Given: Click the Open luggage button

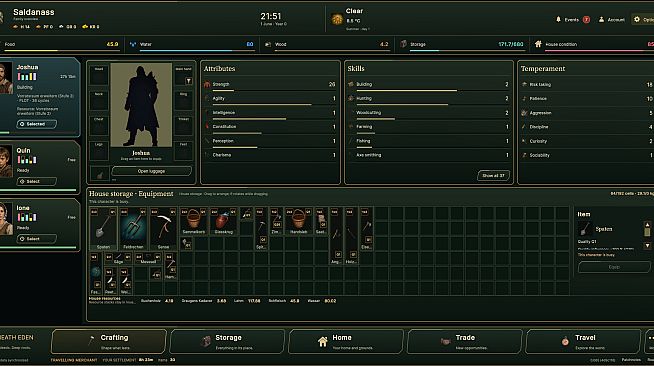Looking at the screenshot, I should 151,171.
